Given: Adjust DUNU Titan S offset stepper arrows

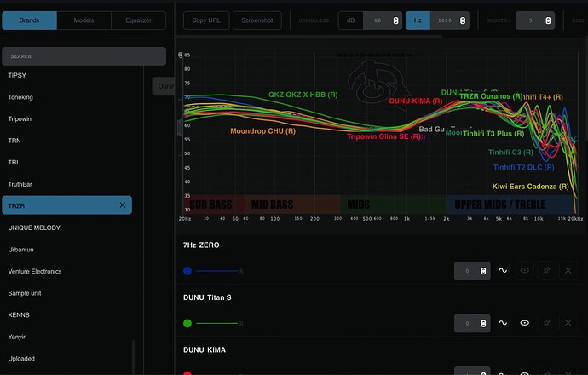Looking at the screenshot, I should [483, 323].
